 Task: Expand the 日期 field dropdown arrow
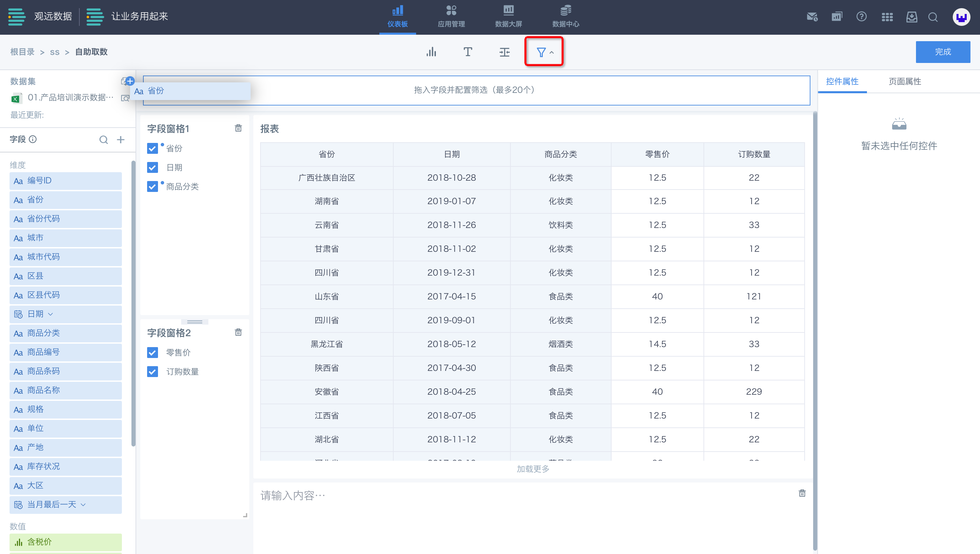[x=51, y=314]
